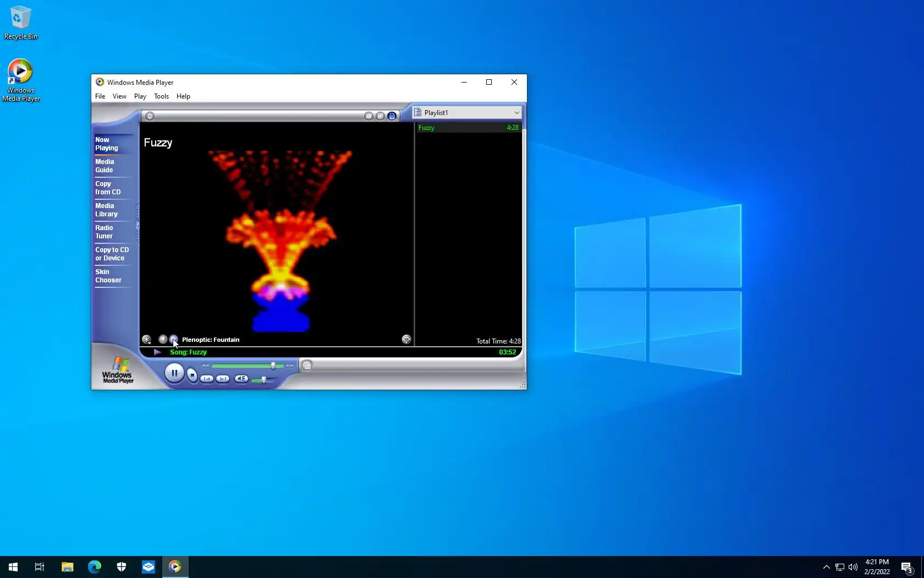Switch to next visualization
Screen dimensions: 924x578
[x=173, y=339]
